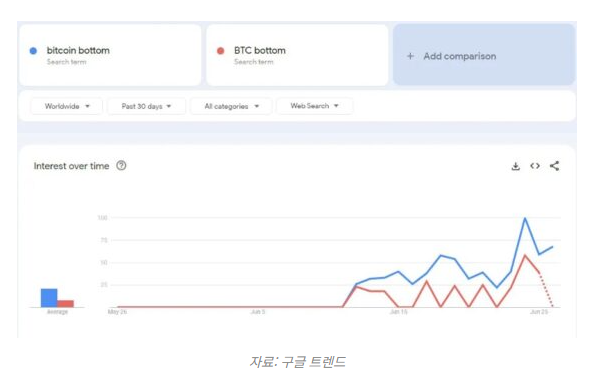Click the plus icon in Add comparison
Image resolution: width=611 pixels, height=384 pixels.
click(x=410, y=56)
